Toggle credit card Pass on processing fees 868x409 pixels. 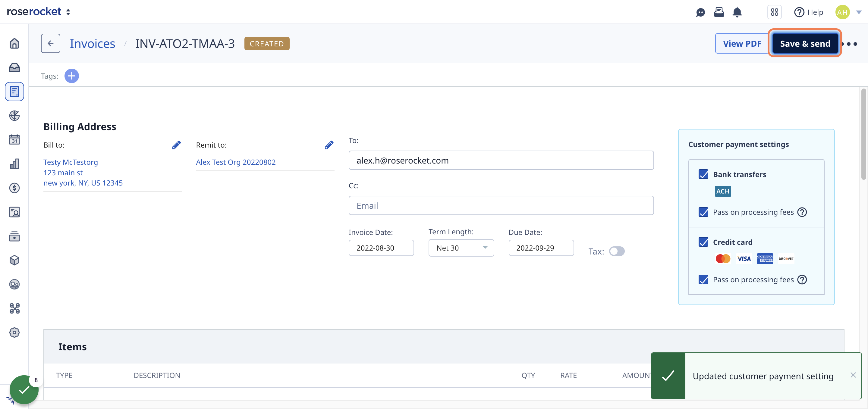point(703,280)
